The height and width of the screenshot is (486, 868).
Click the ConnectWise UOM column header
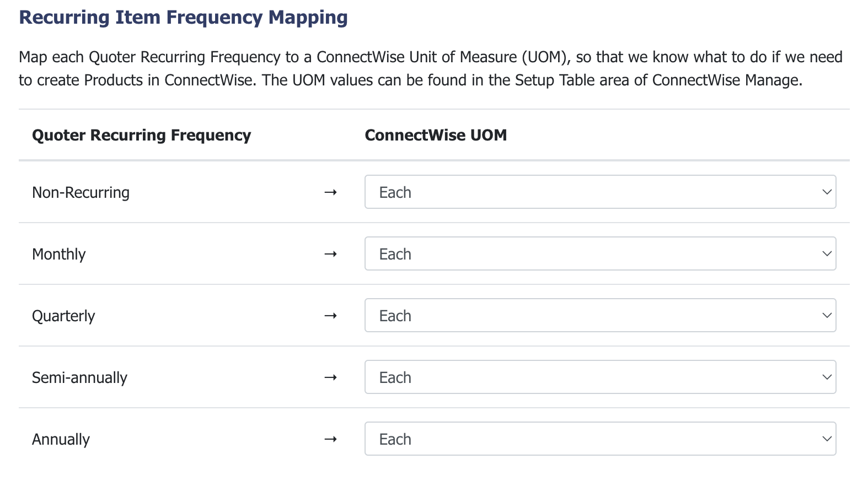point(436,135)
